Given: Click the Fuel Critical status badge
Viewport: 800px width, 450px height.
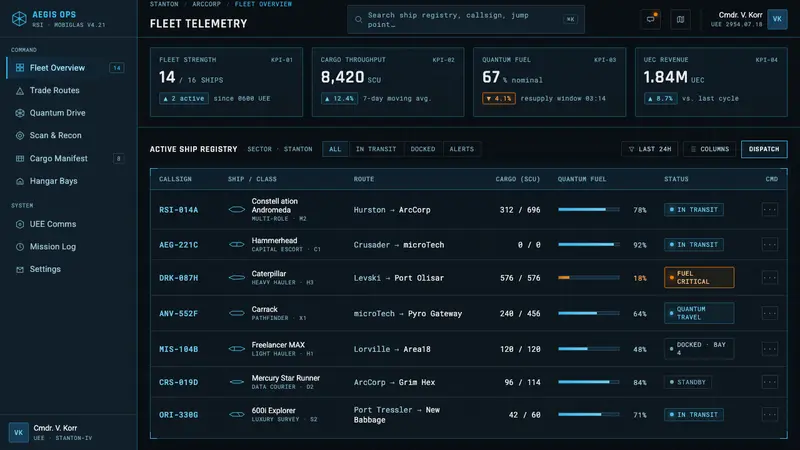Looking at the screenshot, I should [x=699, y=278].
